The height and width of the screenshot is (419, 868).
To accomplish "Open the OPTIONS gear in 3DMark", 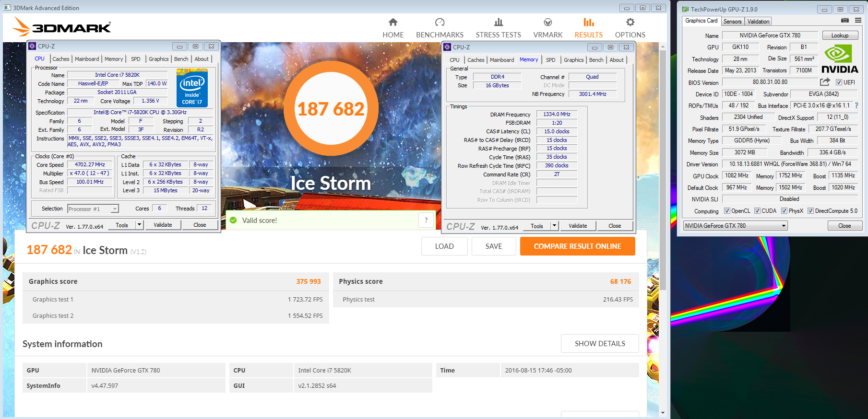I will 630,28.
